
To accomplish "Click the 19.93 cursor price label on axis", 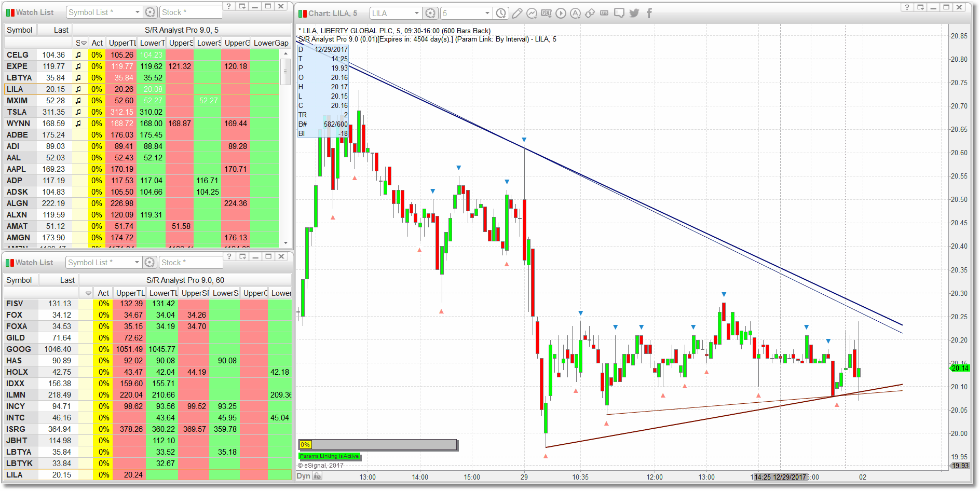I will (960, 466).
